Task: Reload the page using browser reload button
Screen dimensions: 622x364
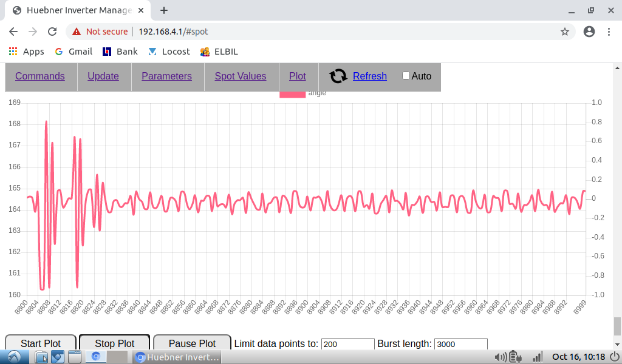Action: [52, 32]
